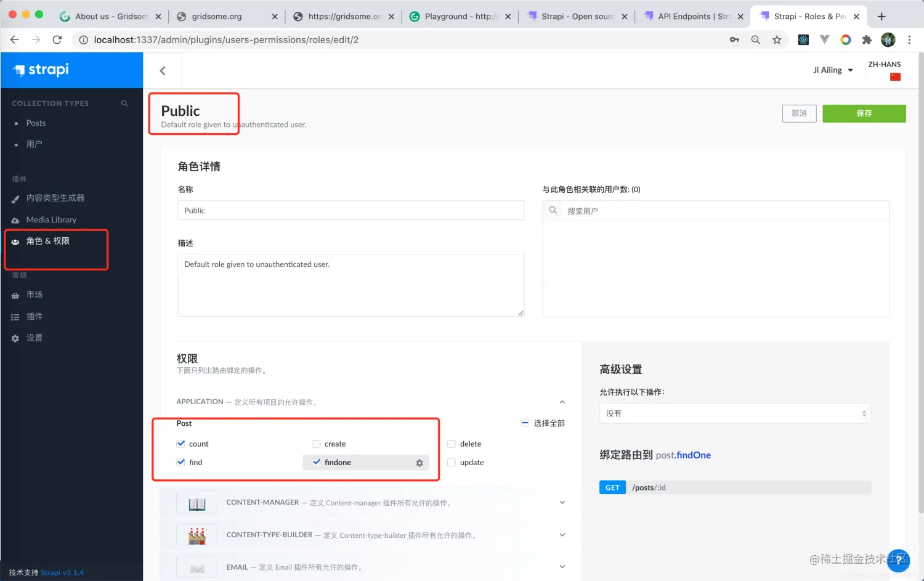Image resolution: width=924 pixels, height=581 pixels.
Task: Bookmark this page with the star icon
Action: pyautogui.click(x=777, y=40)
